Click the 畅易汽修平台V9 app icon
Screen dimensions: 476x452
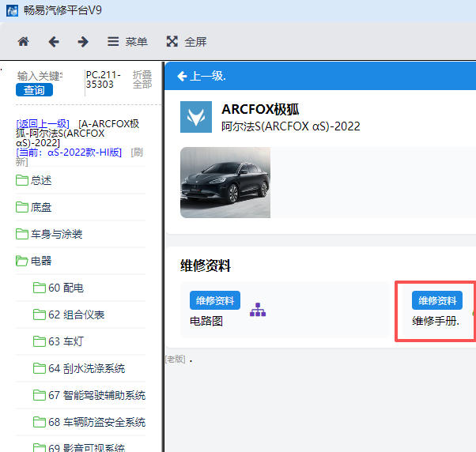tap(13, 10)
